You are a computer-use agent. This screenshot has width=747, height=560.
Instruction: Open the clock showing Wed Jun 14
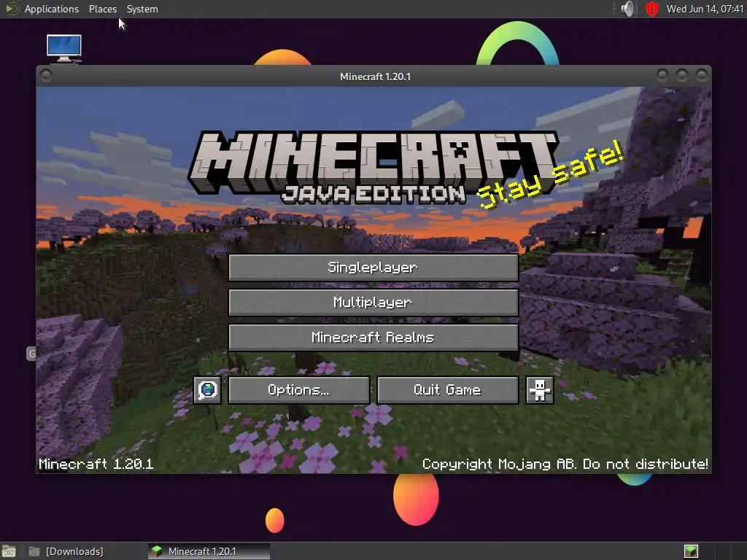[x=705, y=9]
